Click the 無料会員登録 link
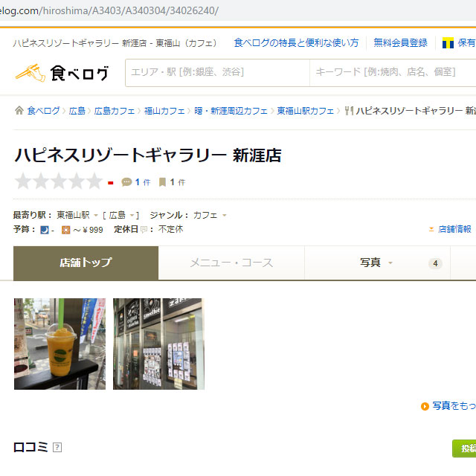 click(x=400, y=43)
